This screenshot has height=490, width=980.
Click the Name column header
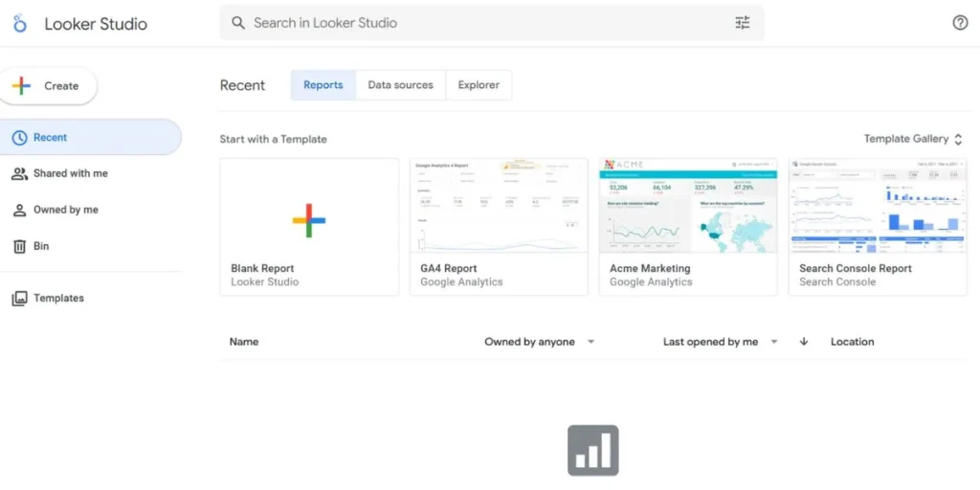click(x=244, y=342)
